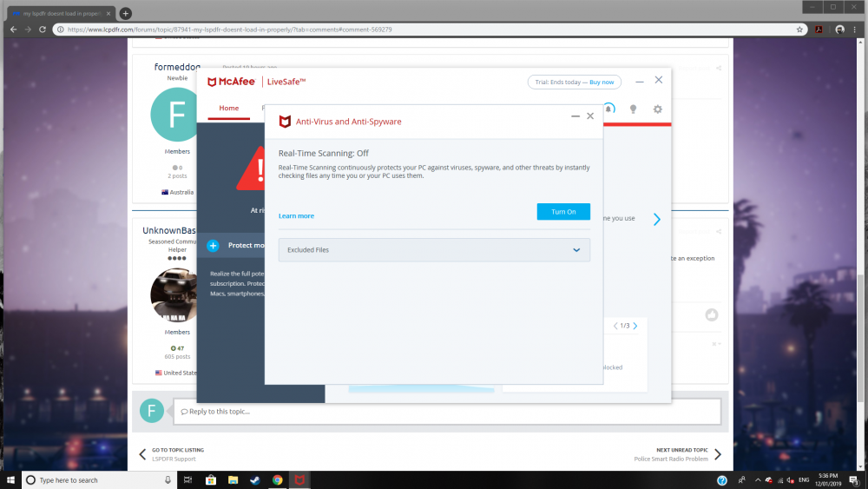Open Microsoft Store from taskbar
The height and width of the screenshot is (489, 868).
[211, 480]
